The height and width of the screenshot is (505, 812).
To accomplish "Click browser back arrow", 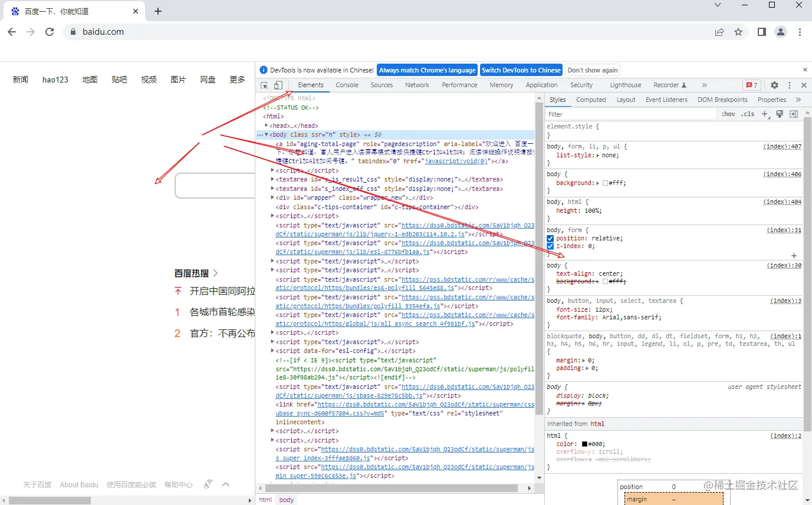I will click(12, 32).
